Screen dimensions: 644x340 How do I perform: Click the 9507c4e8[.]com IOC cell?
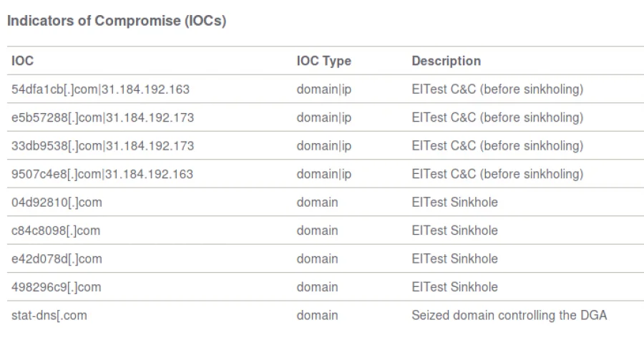pyautogui.click(x=102, y=174)
